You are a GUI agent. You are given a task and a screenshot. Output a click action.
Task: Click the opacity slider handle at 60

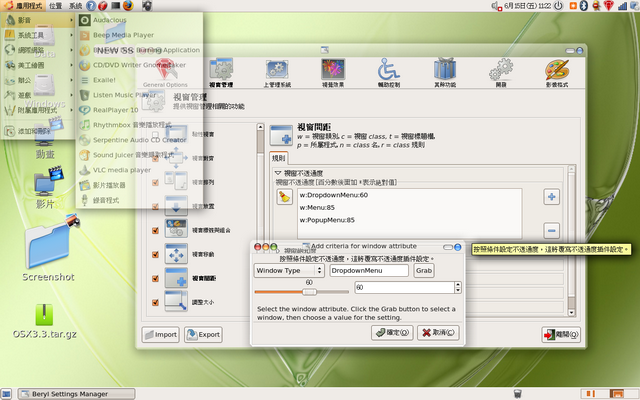309,292
